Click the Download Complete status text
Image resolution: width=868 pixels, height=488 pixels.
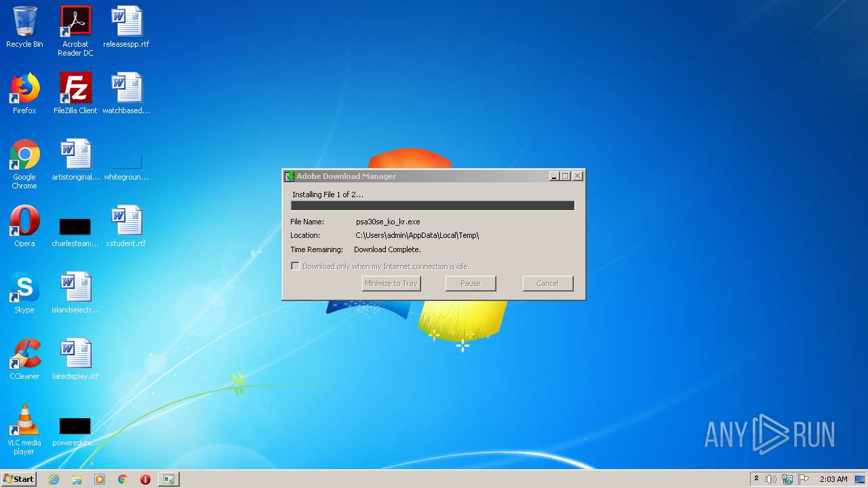pyautogui.click(x=387, y=249)
